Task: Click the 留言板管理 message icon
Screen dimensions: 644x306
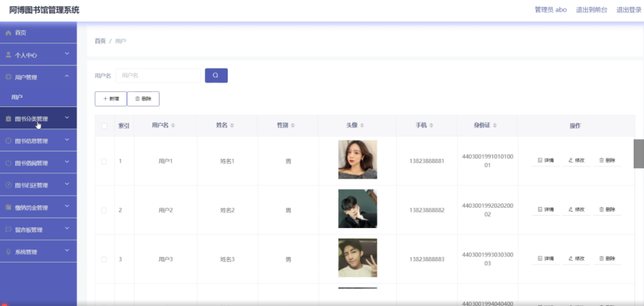Action: click(8, 229)
